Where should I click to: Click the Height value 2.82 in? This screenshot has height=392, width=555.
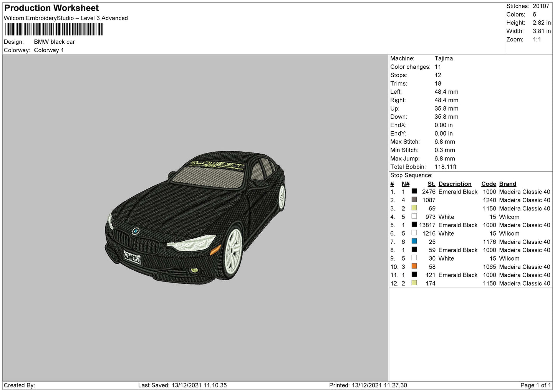(x=542, y=23)
